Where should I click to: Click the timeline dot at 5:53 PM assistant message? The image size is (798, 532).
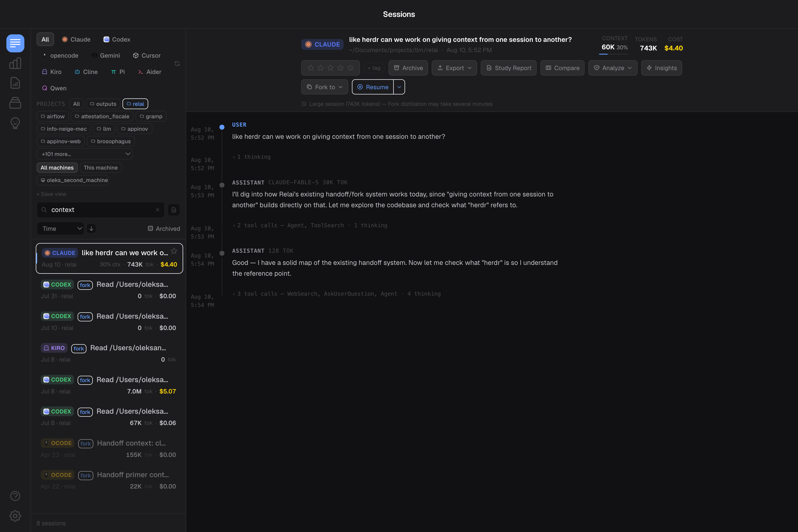coord(222,185)
